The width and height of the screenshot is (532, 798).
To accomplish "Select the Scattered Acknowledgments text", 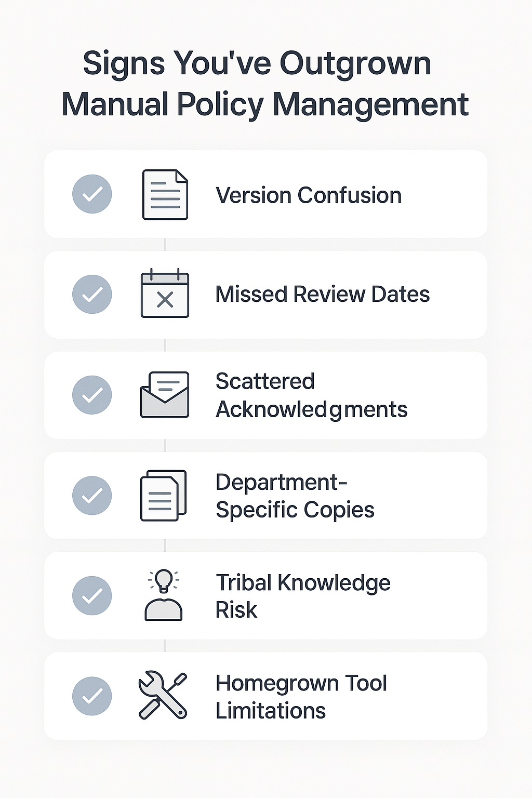I will (311, 395).
